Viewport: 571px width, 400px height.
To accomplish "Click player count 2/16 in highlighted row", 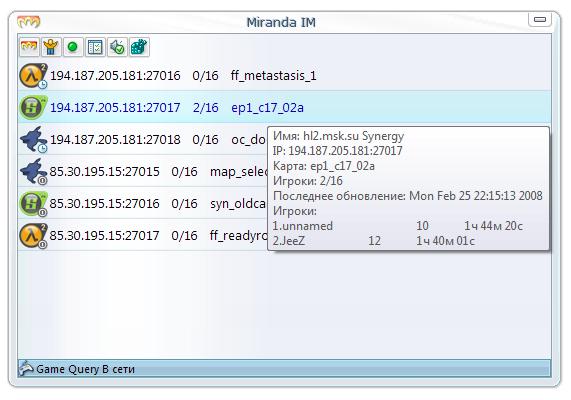I will pos(206,108).
